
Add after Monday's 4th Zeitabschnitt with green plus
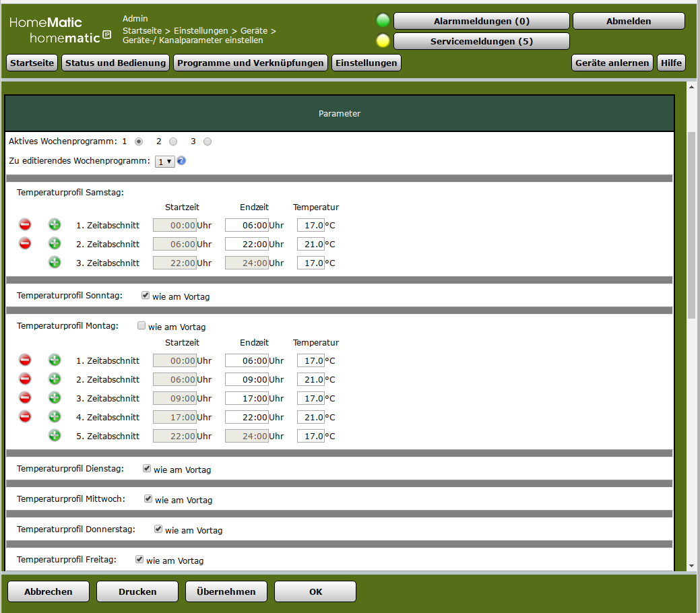[x=55, y=416]
